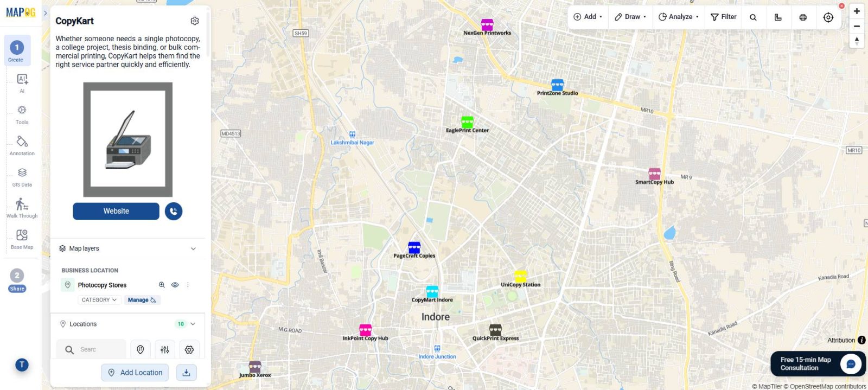Select the InkPoint Copy Hub marker
Viewport: 868px width, 390px height.
365,330
